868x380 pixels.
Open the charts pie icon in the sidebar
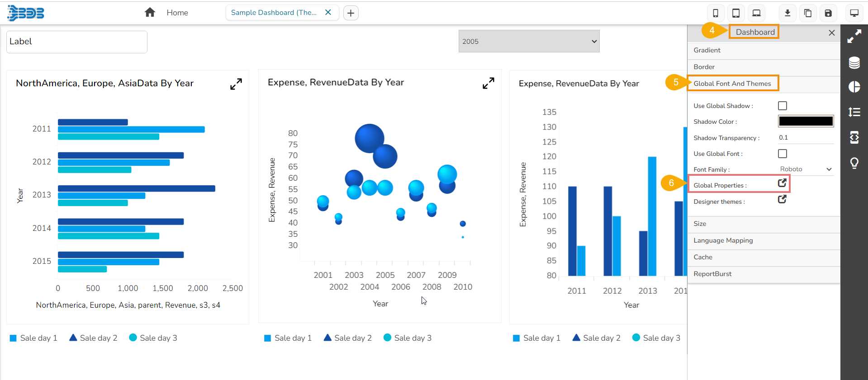pos(854,87)
